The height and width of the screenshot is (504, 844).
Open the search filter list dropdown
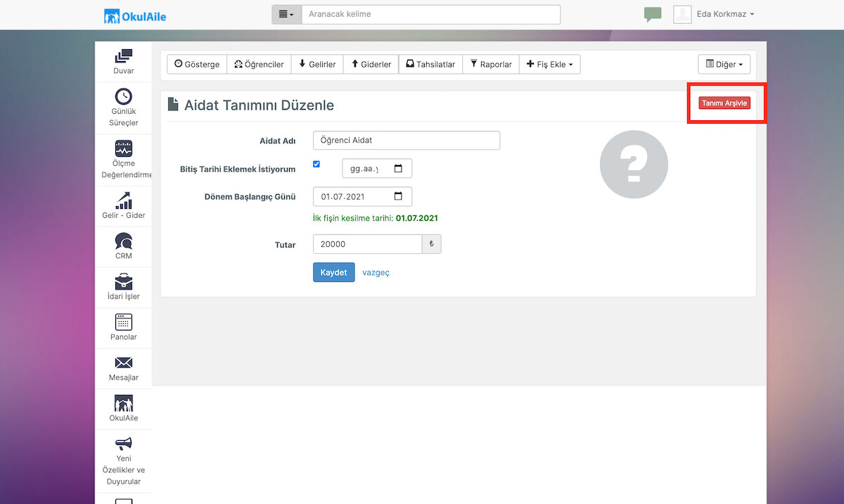287,14
